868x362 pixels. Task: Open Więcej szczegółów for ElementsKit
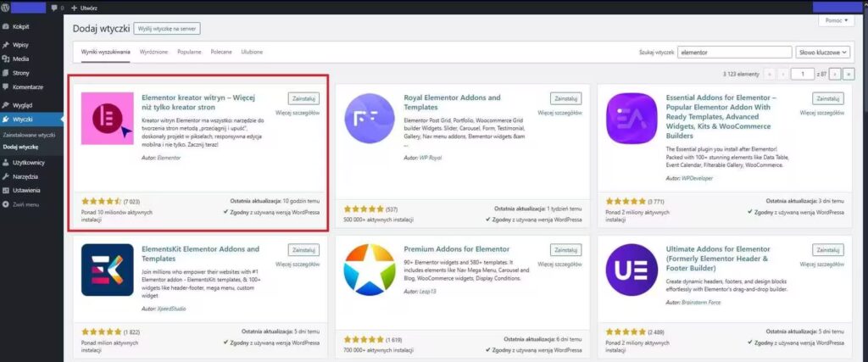tap(298, 265)
